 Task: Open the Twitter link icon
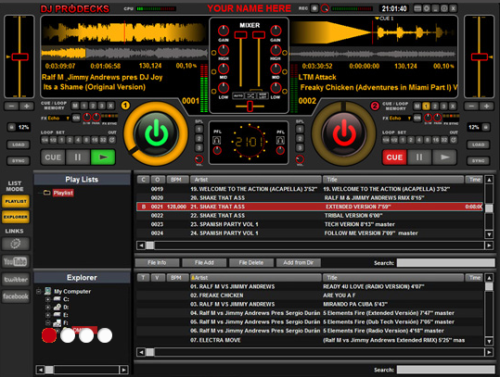pyautogui.click(x=15, y=279)
